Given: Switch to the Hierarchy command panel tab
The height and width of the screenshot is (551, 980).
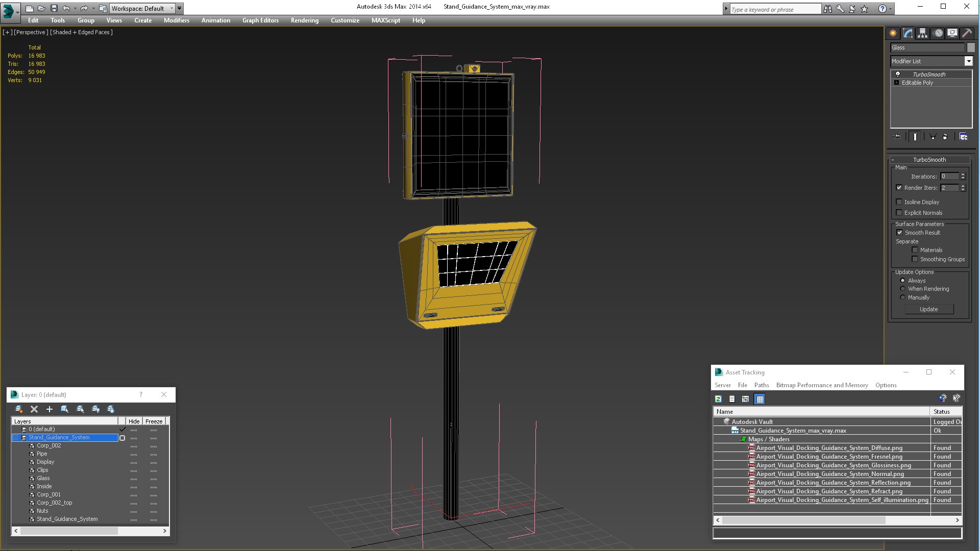Looking at the screenshot, I should [x=923, y=33].
